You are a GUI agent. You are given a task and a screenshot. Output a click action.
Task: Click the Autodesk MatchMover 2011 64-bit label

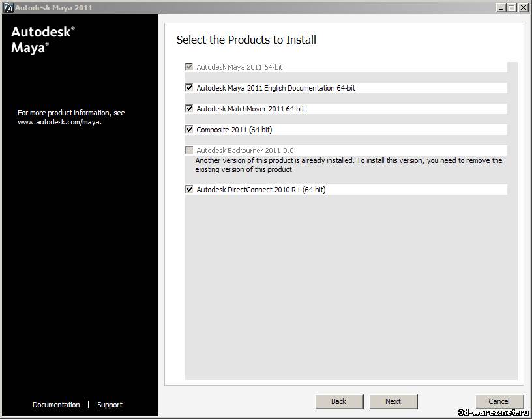tap(250, 109)
